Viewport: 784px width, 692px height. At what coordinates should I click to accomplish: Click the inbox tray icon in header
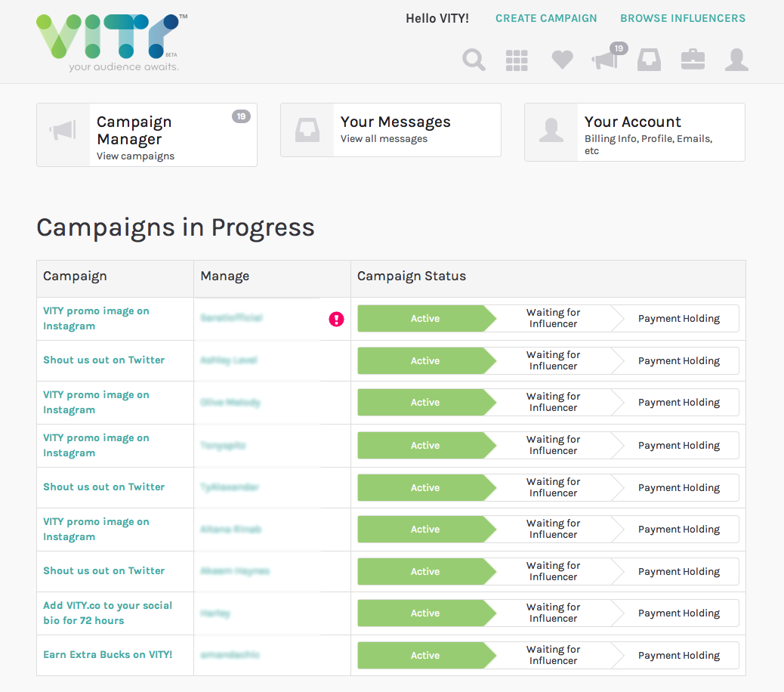click(x=649, y=60)
